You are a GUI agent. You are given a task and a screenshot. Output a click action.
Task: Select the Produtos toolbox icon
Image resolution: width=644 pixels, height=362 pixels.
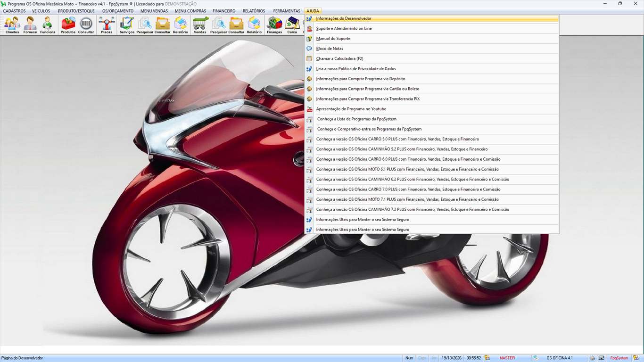(x=68, y=25)
